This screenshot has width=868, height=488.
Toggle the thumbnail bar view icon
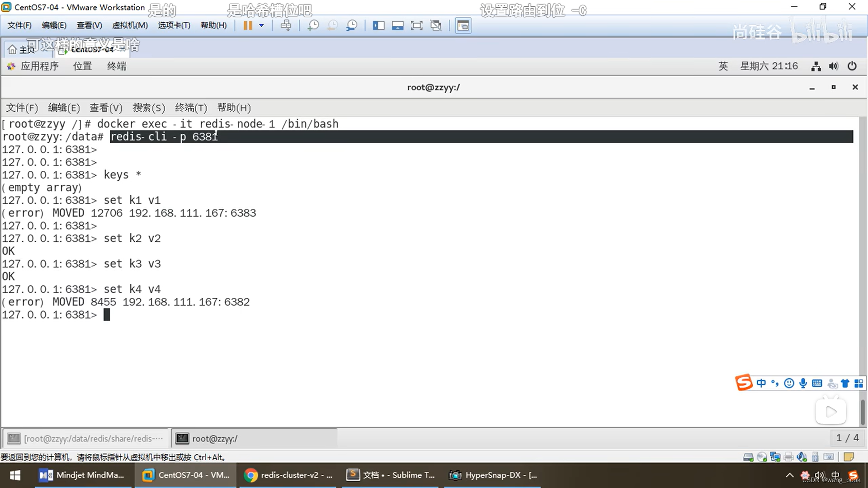[x=397, y=25]
